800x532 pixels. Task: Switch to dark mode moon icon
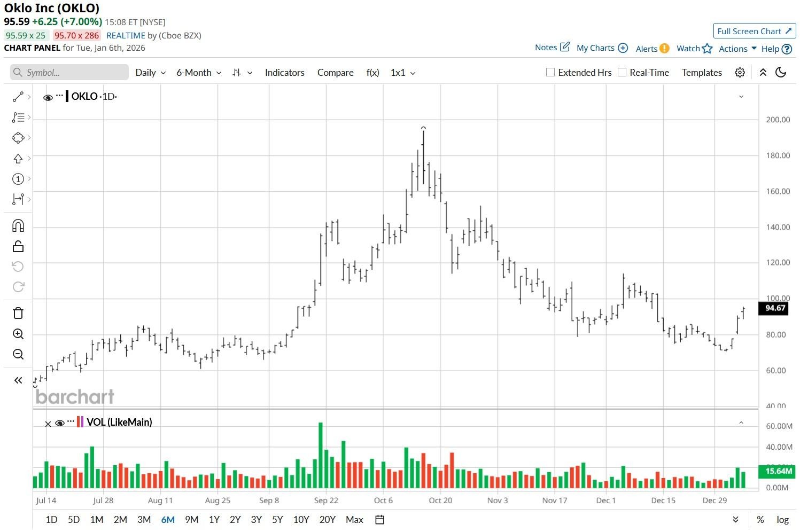[x=781, y=73]
